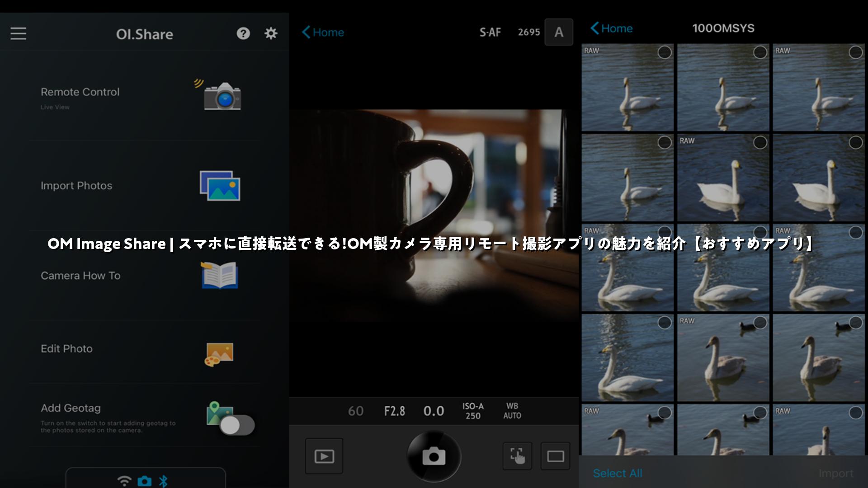868x488 pixels.
Task: Toggle the Add Geotag switch
Action: click(237, 425)
